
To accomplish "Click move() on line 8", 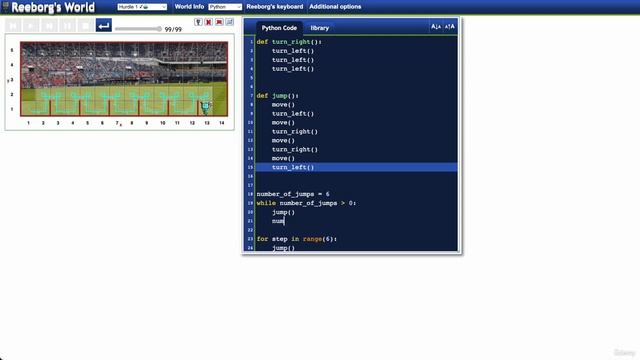I will pyautogui.click(x=283, y=104).
